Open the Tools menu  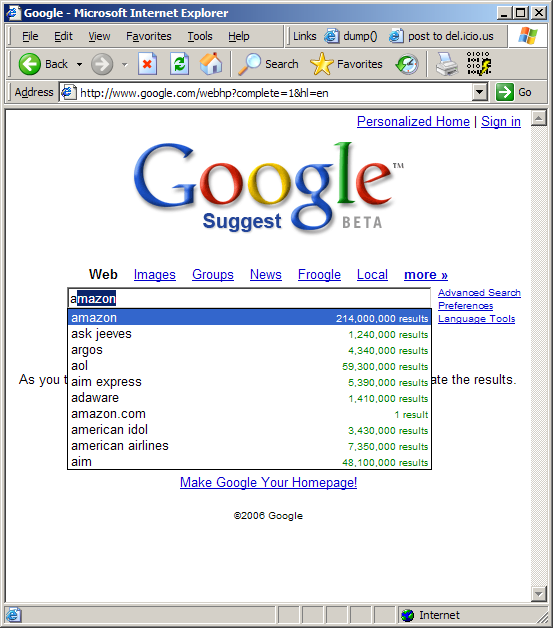(x=200, y=36)
